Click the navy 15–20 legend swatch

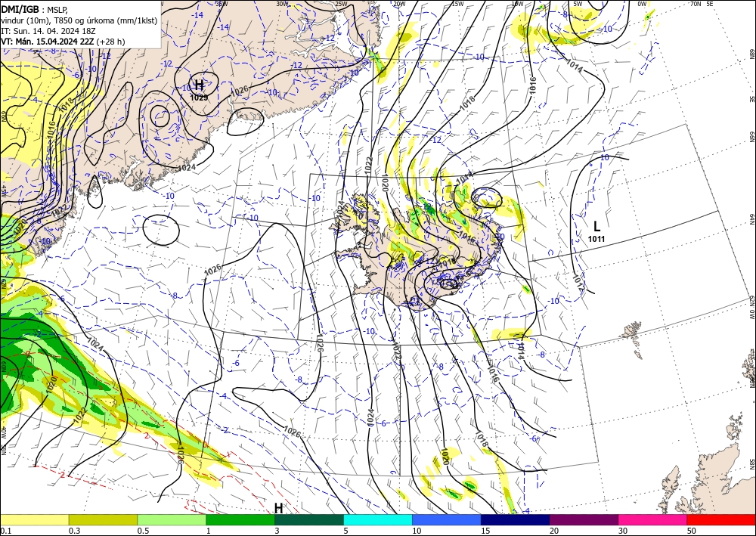(x=516, y=519)
